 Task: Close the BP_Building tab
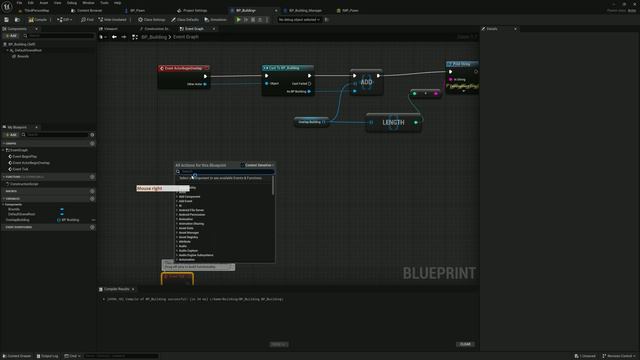[x=276, y=11]
